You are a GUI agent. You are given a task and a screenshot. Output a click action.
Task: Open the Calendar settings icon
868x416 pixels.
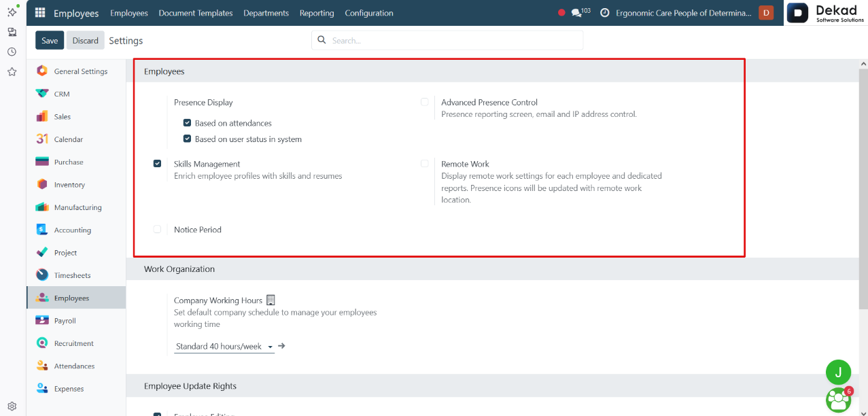pos(42,139)
